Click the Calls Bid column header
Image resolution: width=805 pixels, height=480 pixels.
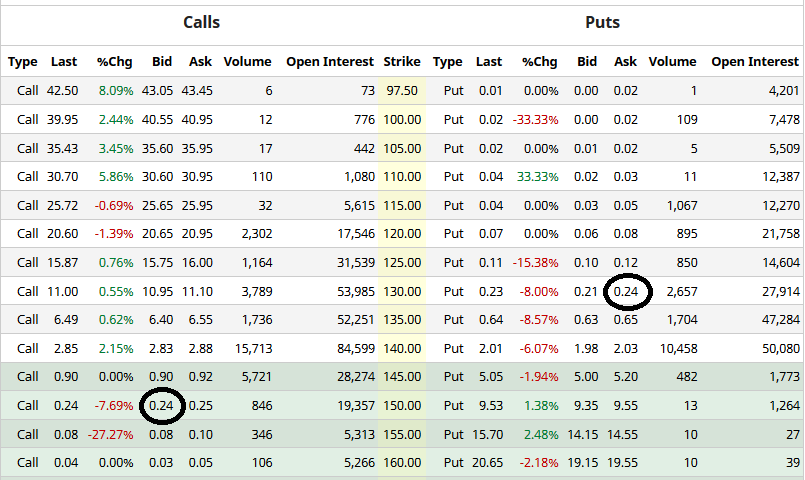click(161, 62)
